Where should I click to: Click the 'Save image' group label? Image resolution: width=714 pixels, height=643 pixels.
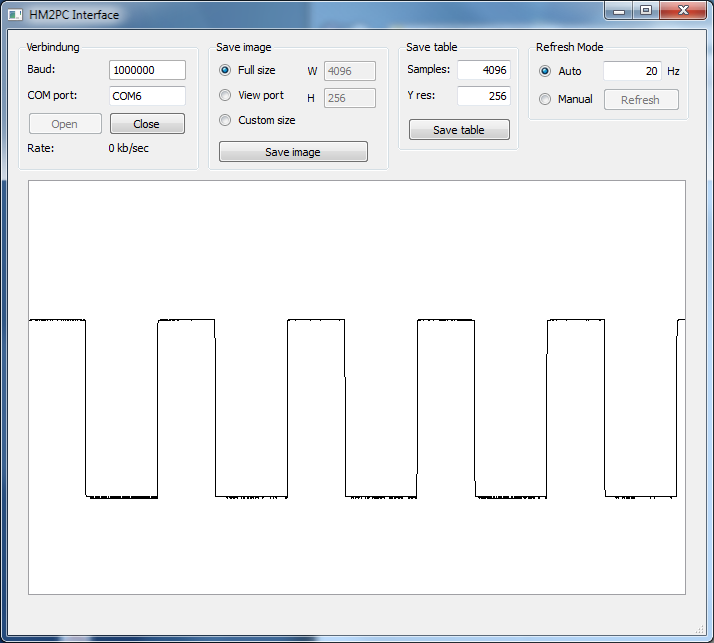244,47
